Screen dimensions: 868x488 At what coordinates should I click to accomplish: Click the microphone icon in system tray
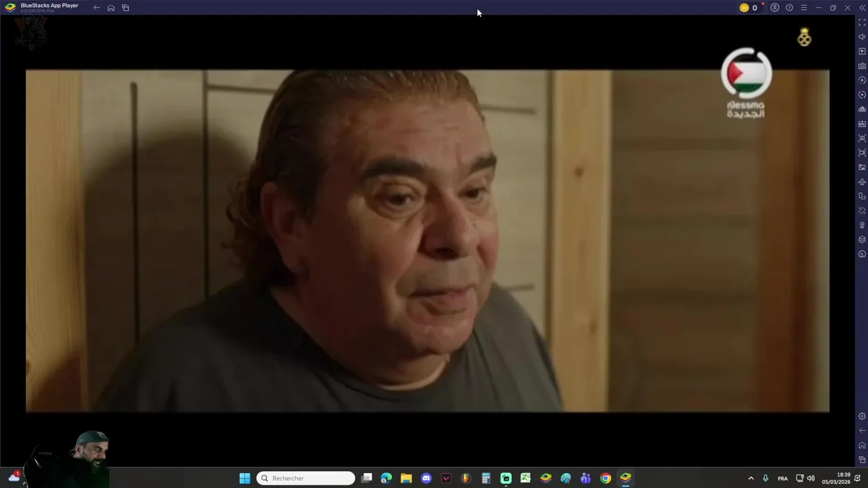[766, 479]
